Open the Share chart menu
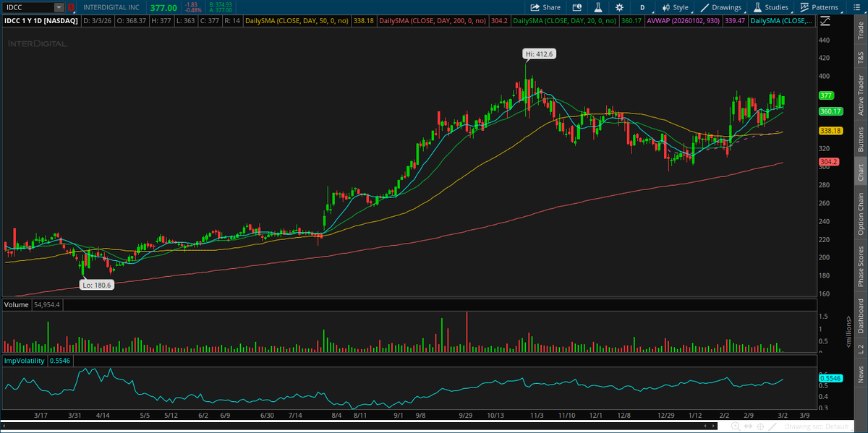Screen dimensions: 868x433 [545, 7]
